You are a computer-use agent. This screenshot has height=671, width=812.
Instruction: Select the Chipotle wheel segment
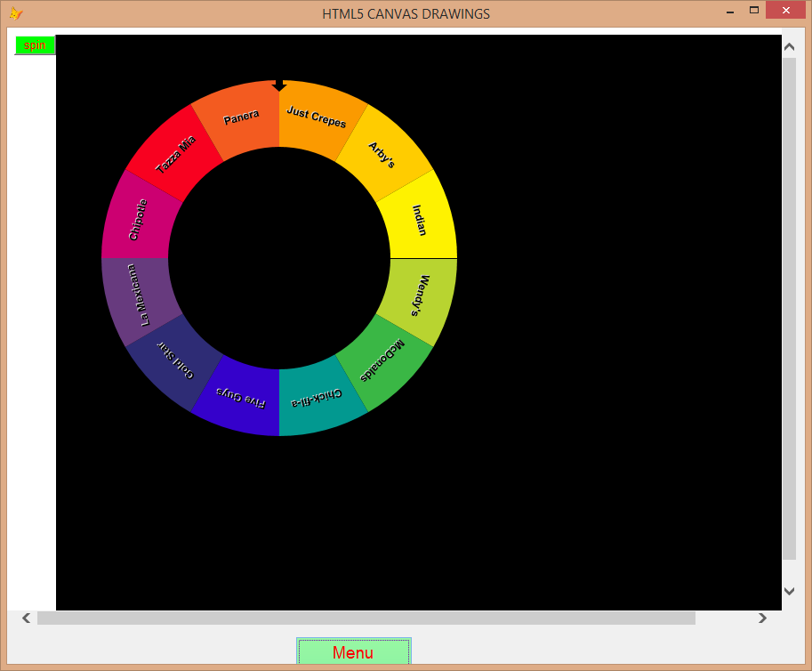[x=138, y=219]
